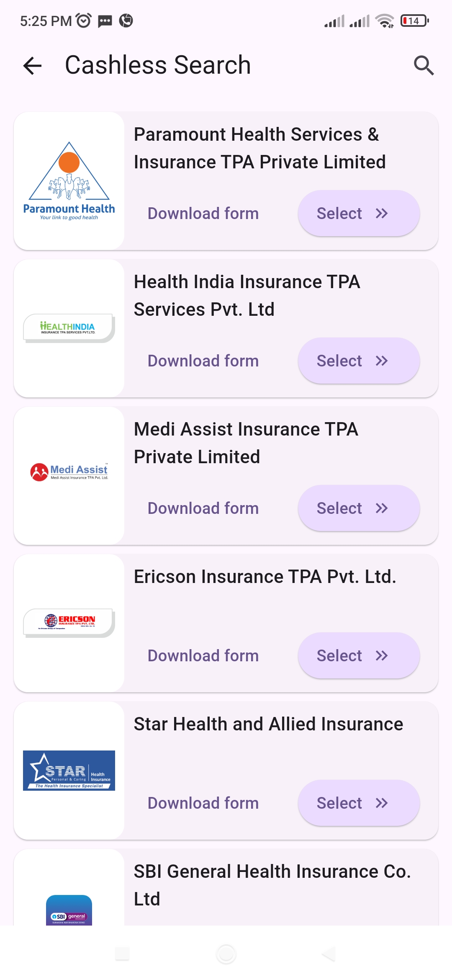Download form for Star Health
This screenshot has height=980, width=452.
coord(203,803)
